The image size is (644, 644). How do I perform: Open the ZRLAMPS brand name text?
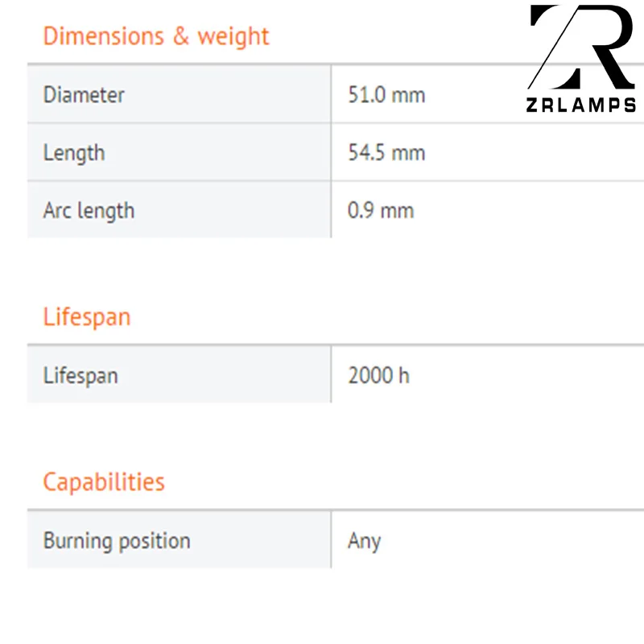(x=581, y=105)
